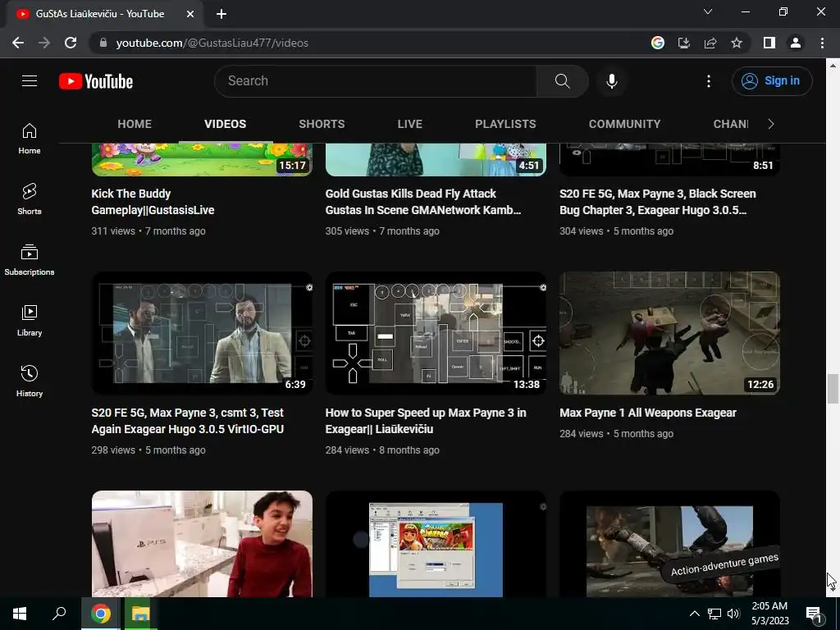Open Chrome's three-dot menu

coord(822,43)
